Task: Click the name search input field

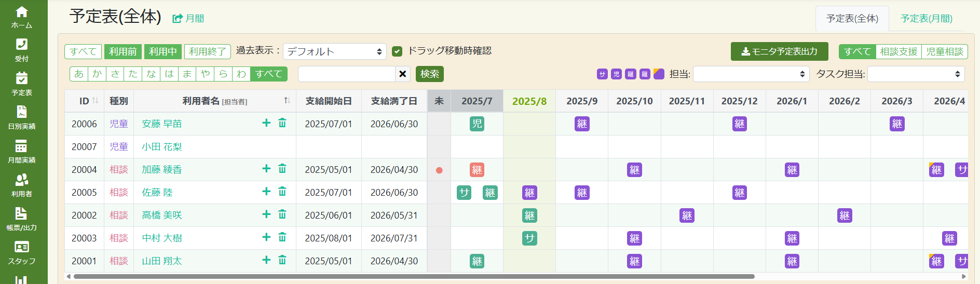Action: (347, 74)
